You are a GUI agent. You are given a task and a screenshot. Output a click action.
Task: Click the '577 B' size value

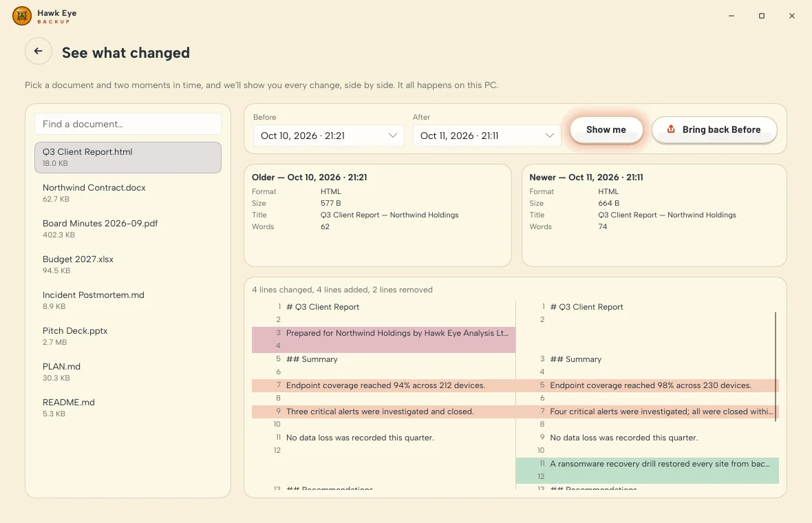[x=330, y=203]
